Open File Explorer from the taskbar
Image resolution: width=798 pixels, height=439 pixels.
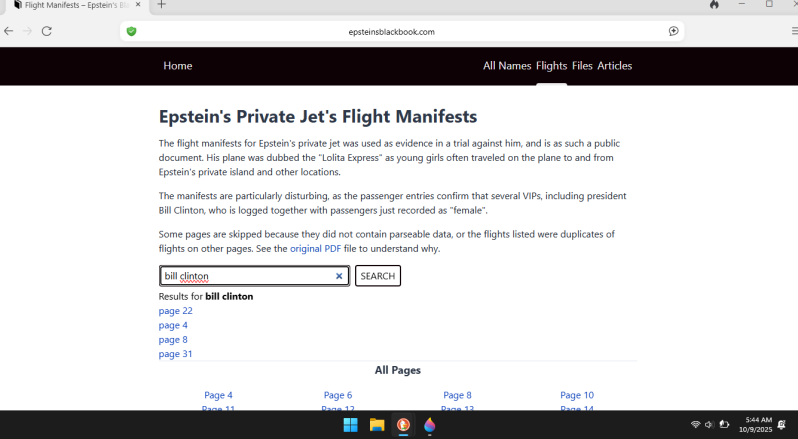[x=377, y=425]
